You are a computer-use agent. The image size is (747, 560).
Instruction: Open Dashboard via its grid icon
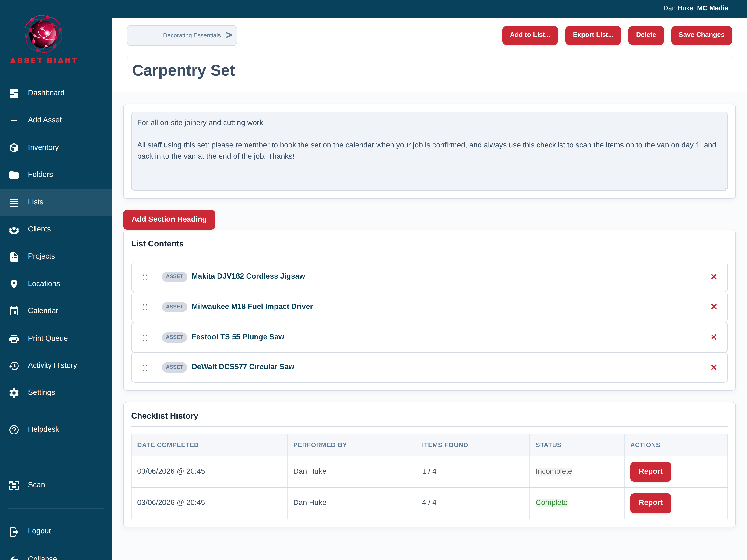click(14, 93)
